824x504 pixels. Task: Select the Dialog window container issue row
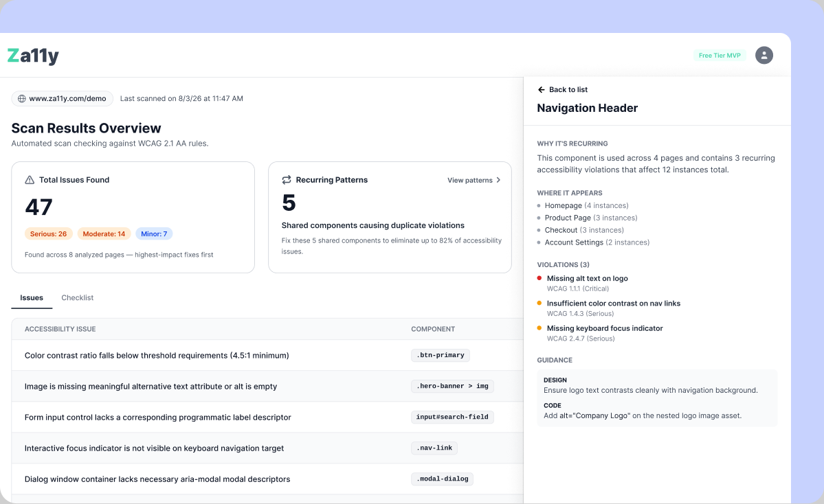267,479
